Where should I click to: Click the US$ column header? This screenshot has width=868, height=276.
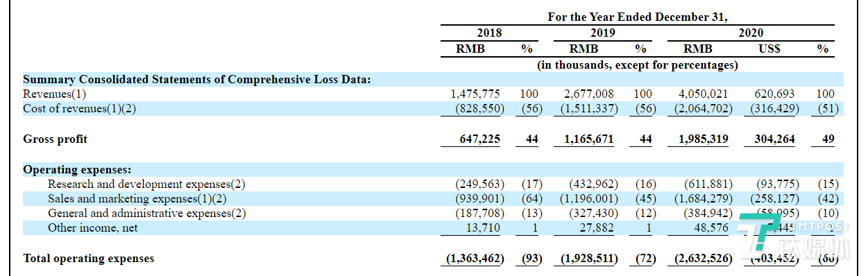tap(769, 49)
